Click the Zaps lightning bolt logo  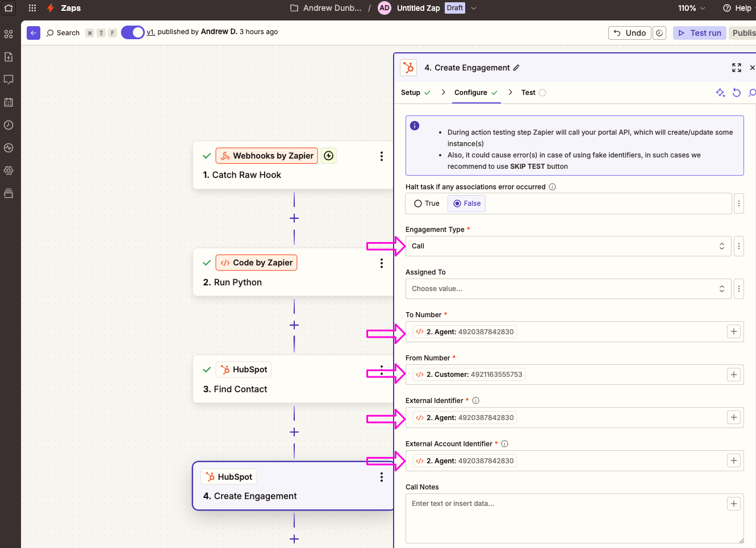click(51, 8)
